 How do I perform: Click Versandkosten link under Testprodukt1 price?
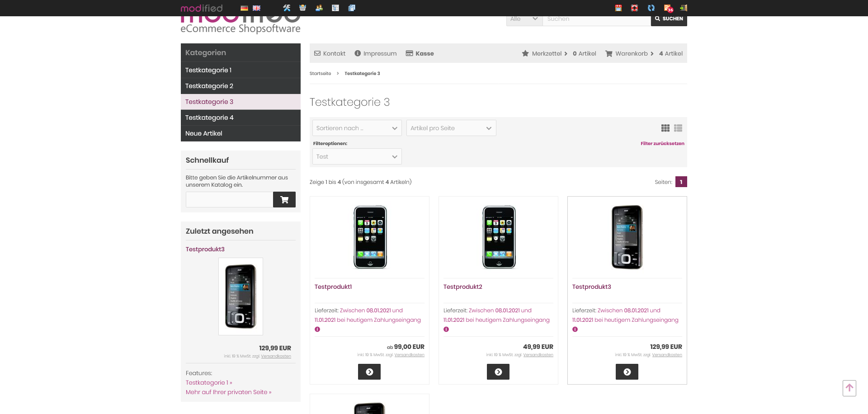pyautogui.click(x=409, y=355)
